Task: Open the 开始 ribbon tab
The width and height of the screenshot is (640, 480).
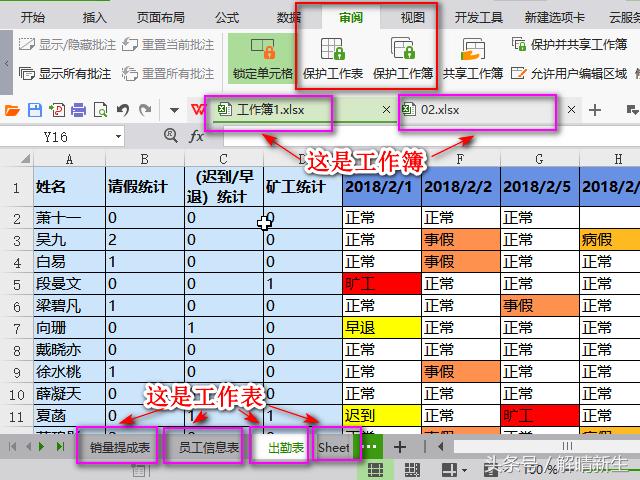Action: (x=33, y=18)
